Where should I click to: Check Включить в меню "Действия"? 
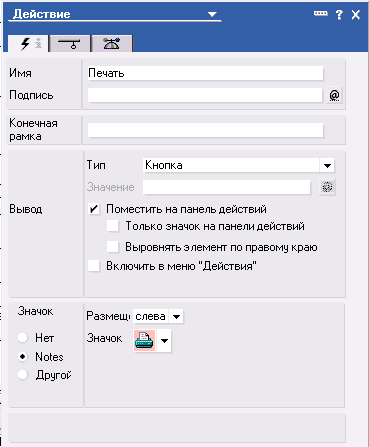(x=94, y=266)
